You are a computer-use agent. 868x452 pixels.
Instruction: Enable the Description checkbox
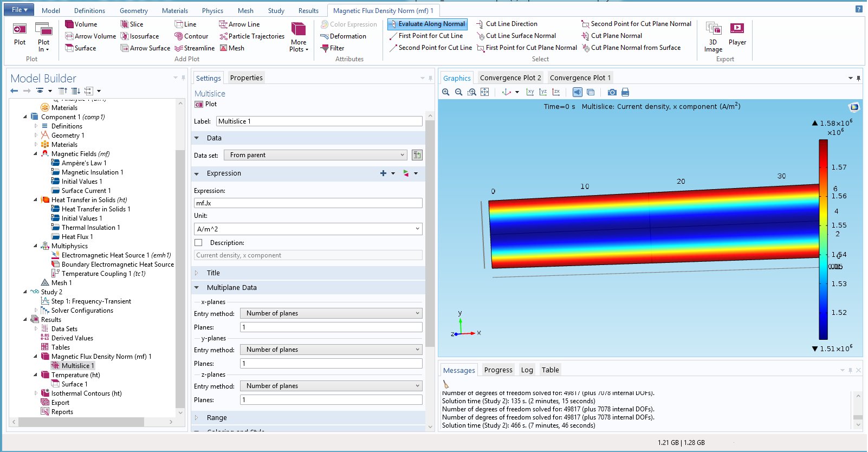point(198,243)
